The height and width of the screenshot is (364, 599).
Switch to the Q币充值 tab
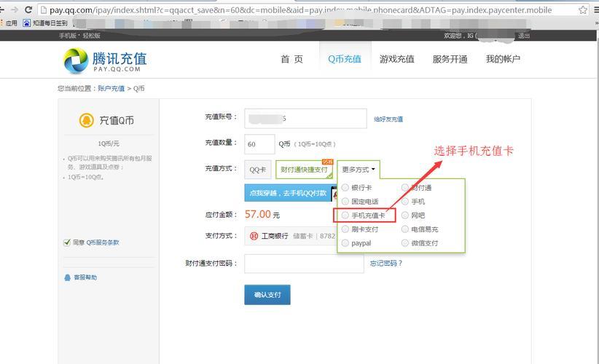(345, 59)
